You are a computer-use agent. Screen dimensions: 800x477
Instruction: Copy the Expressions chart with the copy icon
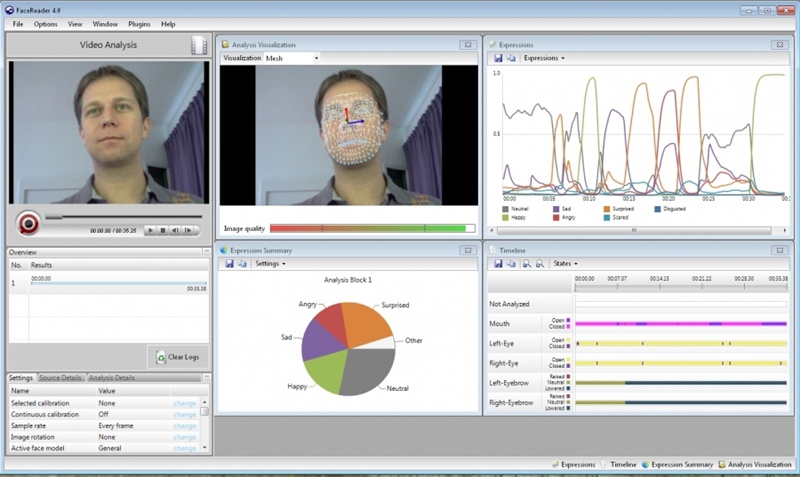point(511,58)
